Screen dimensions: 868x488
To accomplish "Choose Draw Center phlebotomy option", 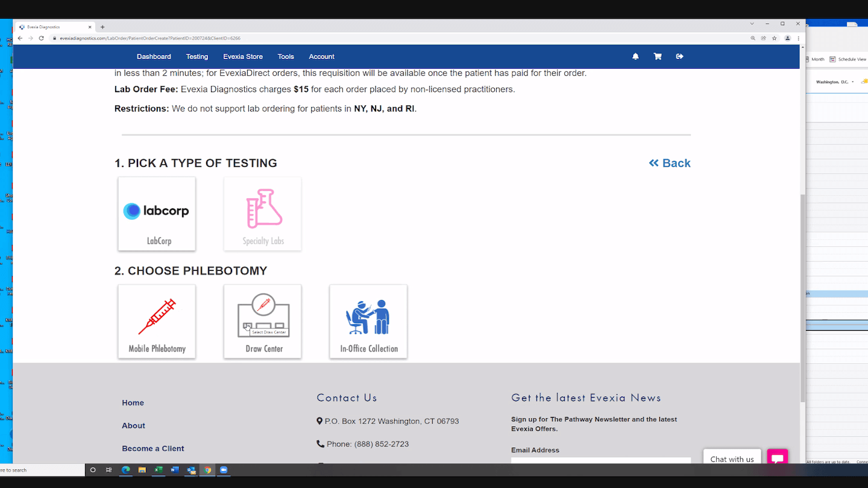I will click(x=263, y=321).
